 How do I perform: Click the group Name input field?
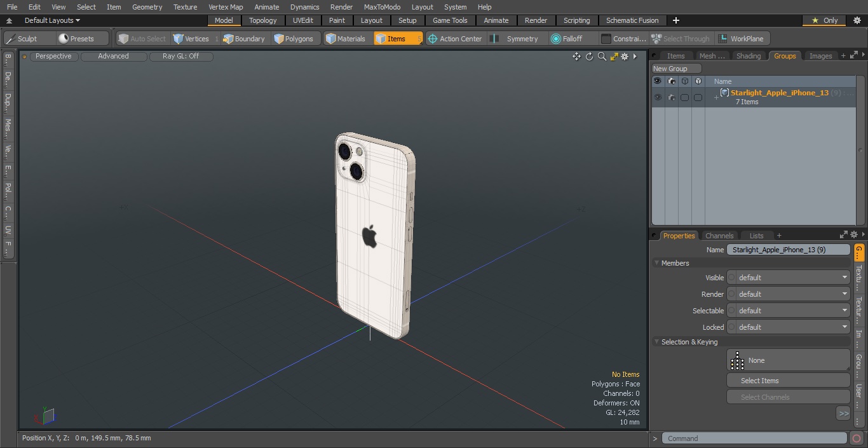(788, 250)
